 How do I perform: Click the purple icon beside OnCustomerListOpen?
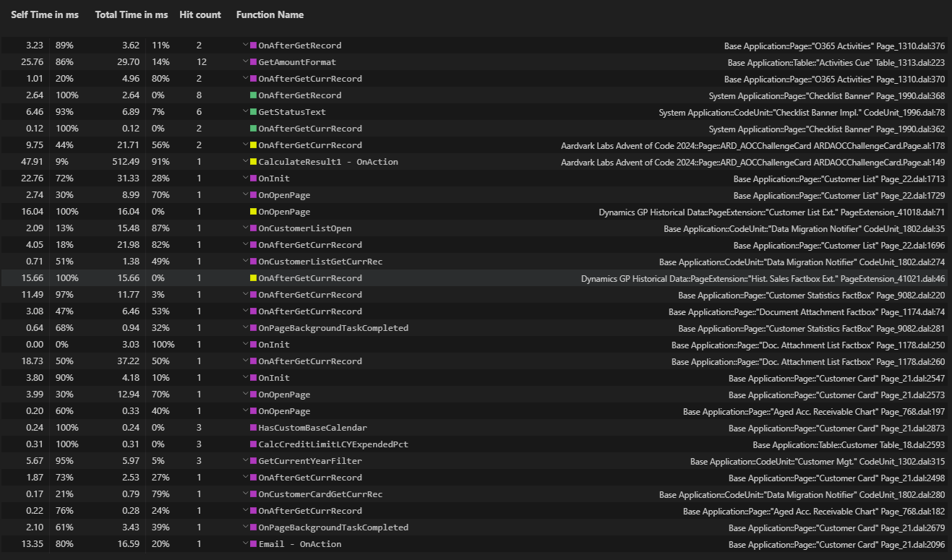tap(254, 228)
